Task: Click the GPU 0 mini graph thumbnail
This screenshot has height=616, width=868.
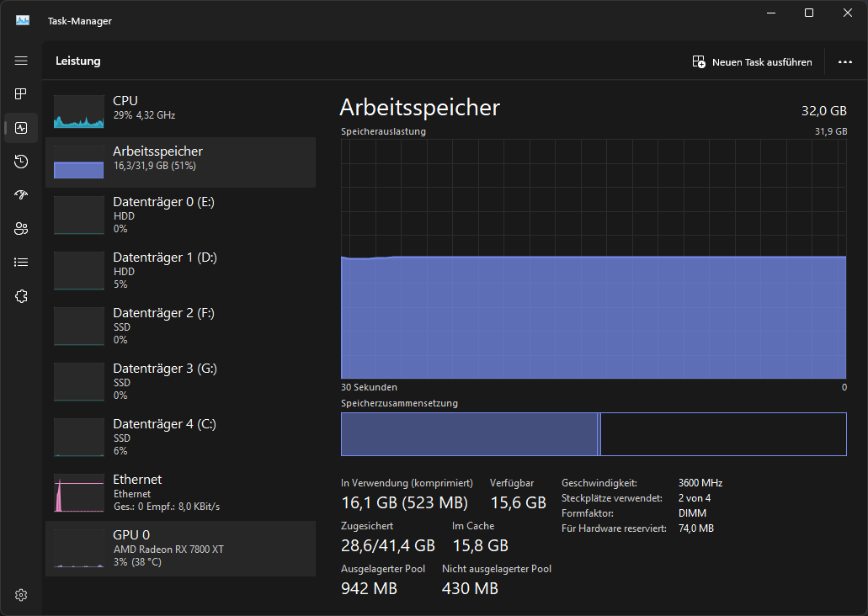Action: click(78, 549)
